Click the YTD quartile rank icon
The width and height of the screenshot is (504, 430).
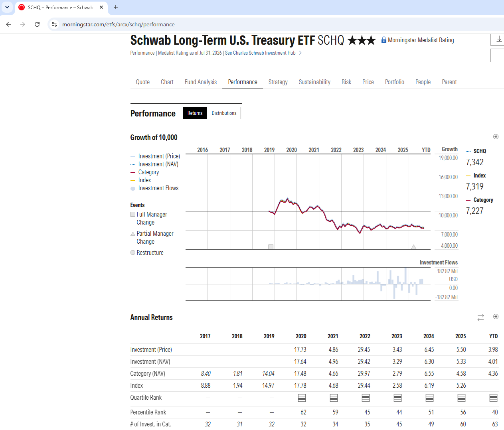(493, 398)
